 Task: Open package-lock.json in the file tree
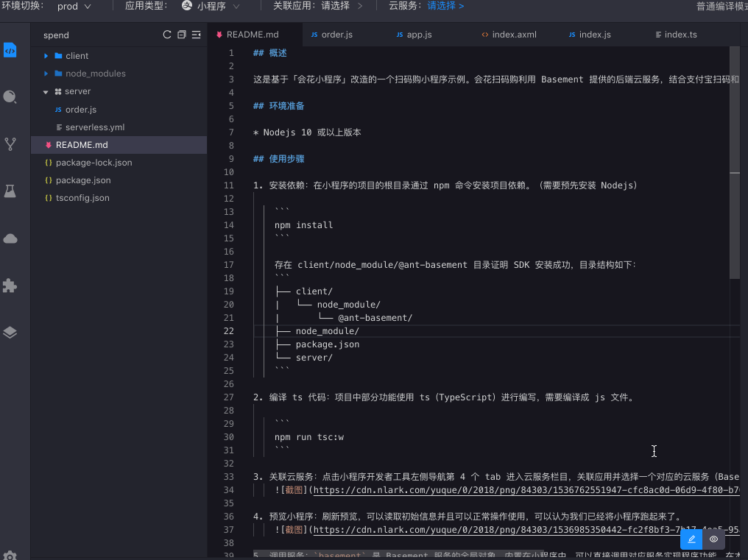click(x=119, y=163)
